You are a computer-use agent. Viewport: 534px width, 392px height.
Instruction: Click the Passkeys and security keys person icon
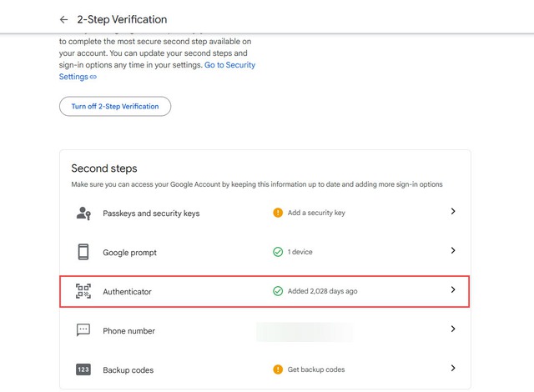tap(83, 214)
